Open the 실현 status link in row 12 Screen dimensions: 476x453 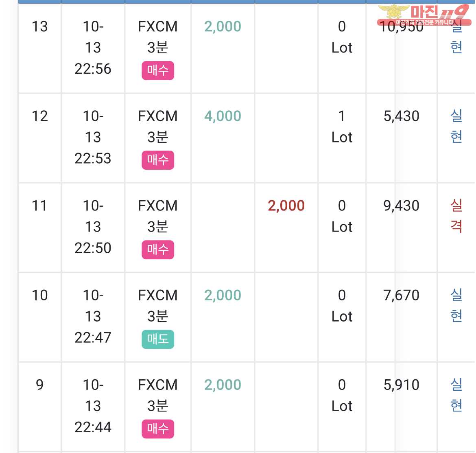click(456, 126)
